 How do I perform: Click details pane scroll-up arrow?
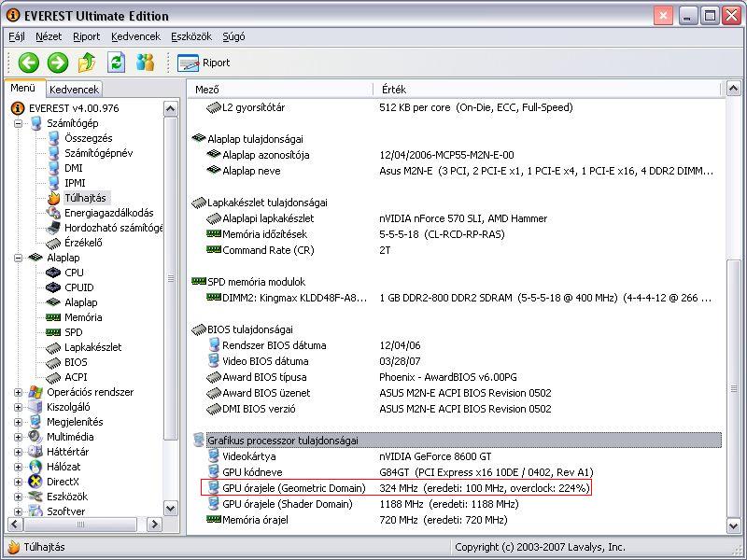[x=734, y=88]
